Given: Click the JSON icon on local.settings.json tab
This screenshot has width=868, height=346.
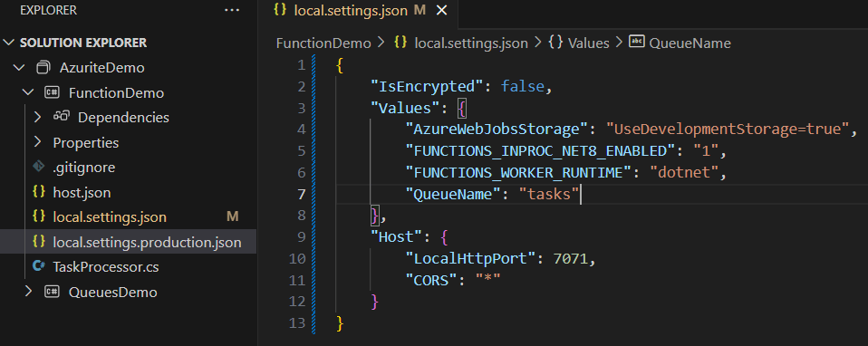Looking at the screenshot, I should [281, 11].
